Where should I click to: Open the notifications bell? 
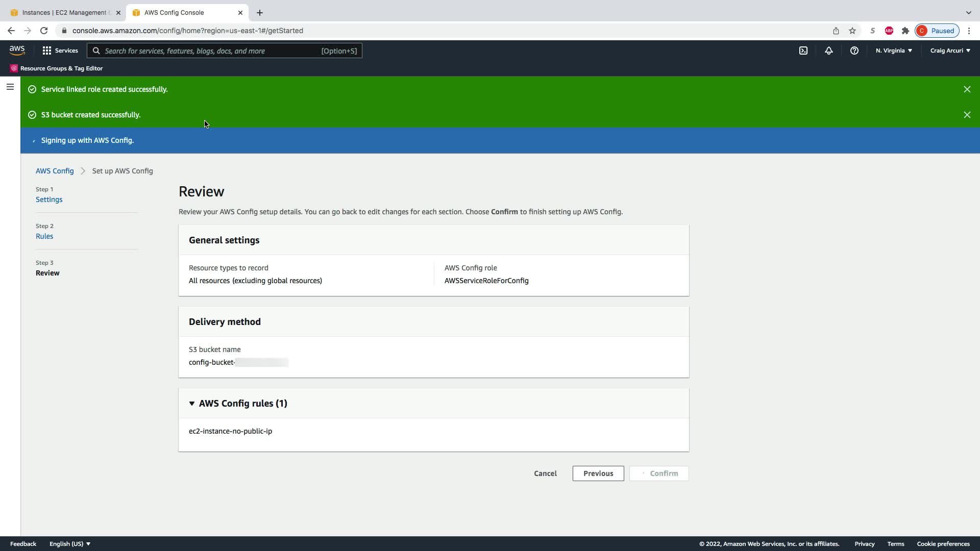point(828,51)
